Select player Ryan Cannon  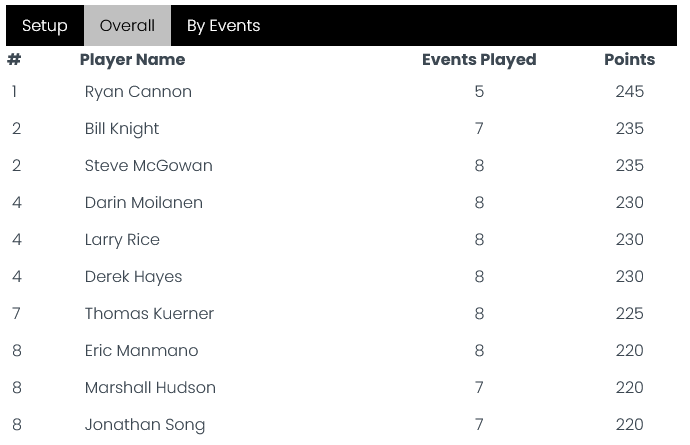tap(138, 92)
